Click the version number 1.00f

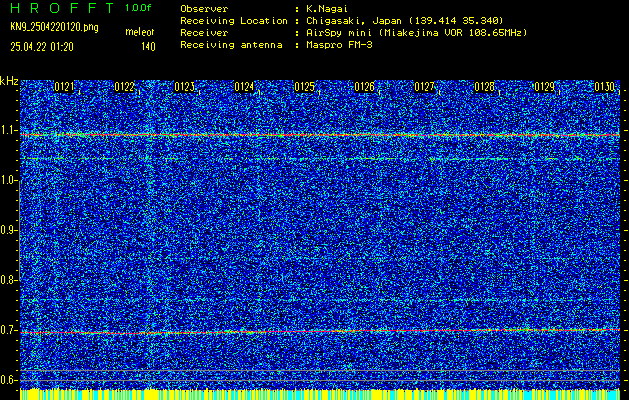pos(138,8)
